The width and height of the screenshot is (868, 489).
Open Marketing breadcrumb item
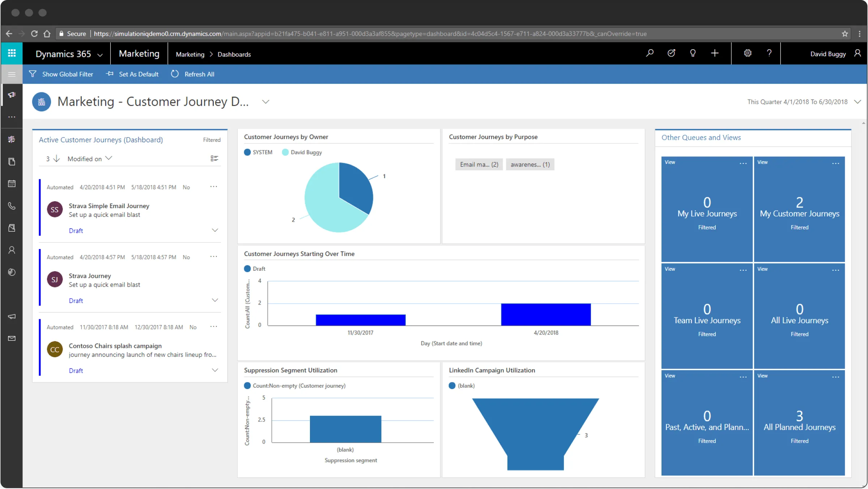point(190,54)
